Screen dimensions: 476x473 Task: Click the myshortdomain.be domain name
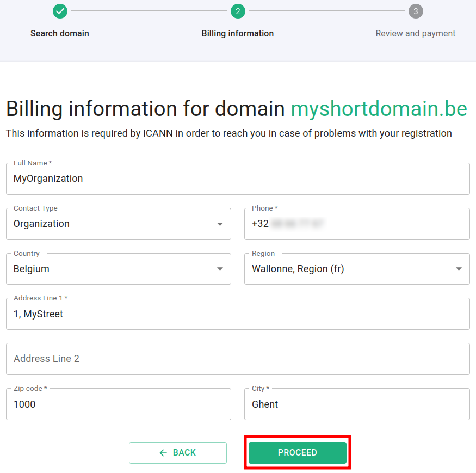[x=379, y=109]
